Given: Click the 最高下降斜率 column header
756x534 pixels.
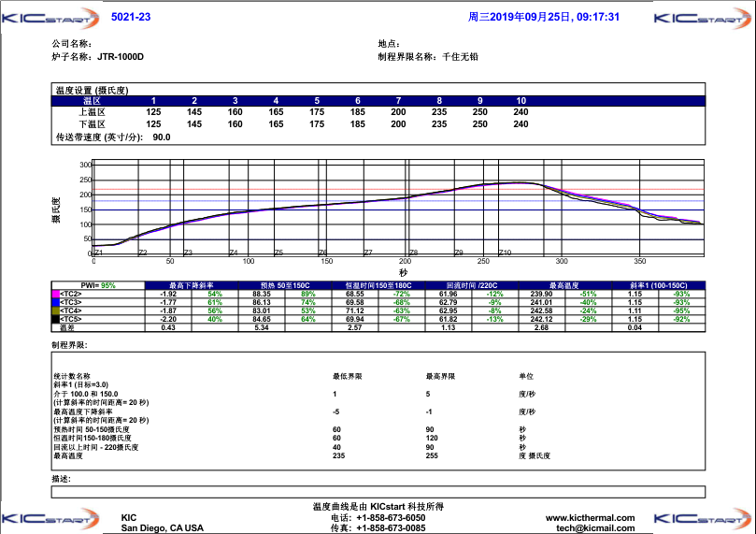Looking at the screenshot, I should [192, 285].
